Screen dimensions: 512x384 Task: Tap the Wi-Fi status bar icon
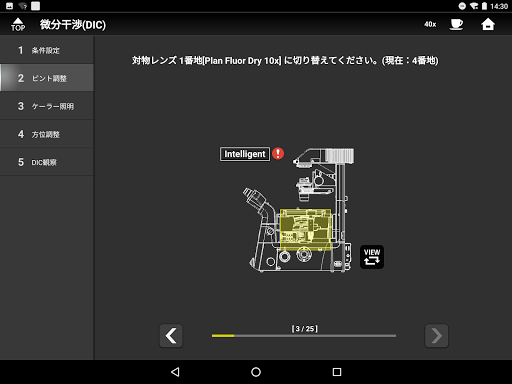pyautogui.click(x=474, y=6)
